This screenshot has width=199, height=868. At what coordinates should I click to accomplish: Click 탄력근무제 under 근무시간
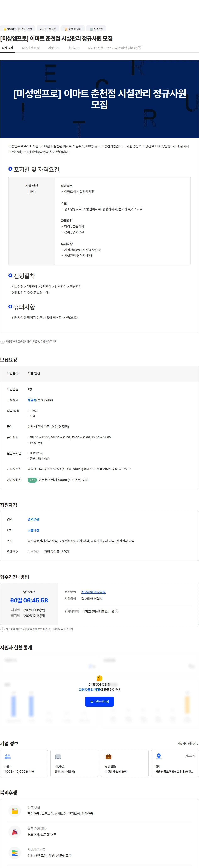click(x=36, y=443)
